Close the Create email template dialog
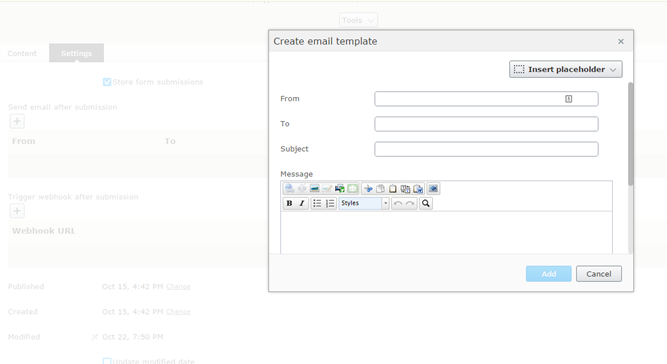667x364 pixels. (621, 41)
